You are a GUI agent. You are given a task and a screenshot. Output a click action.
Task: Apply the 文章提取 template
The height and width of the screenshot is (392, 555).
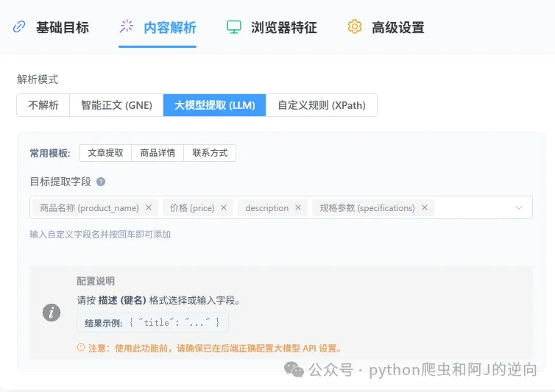105,153
